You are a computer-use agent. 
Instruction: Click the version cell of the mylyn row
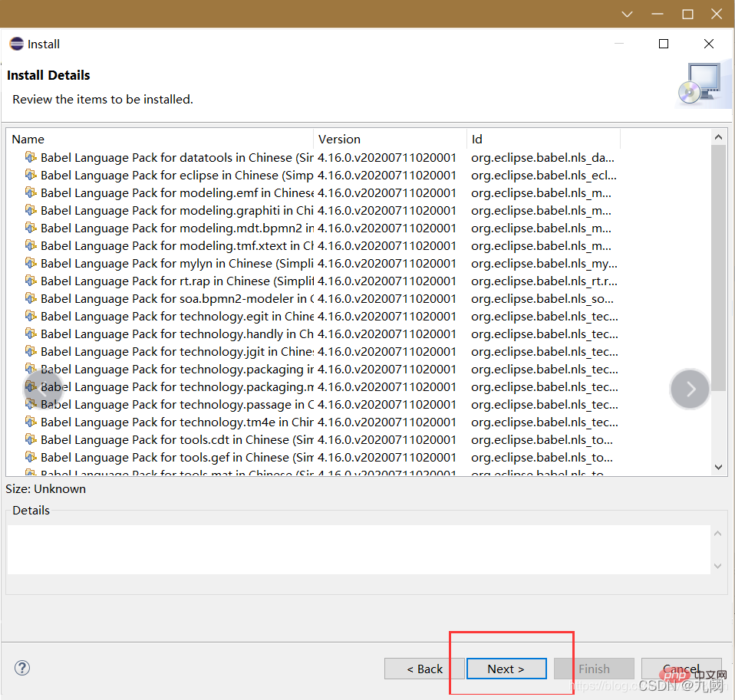387,264
